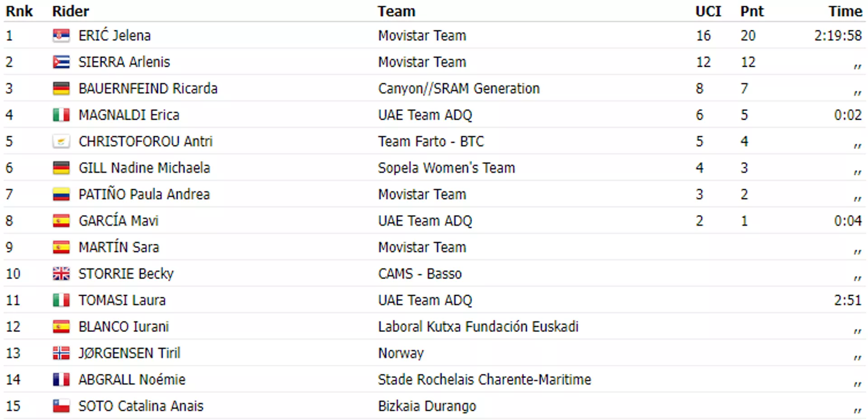
Task: Click the Rnk column header
Action: 19,11
